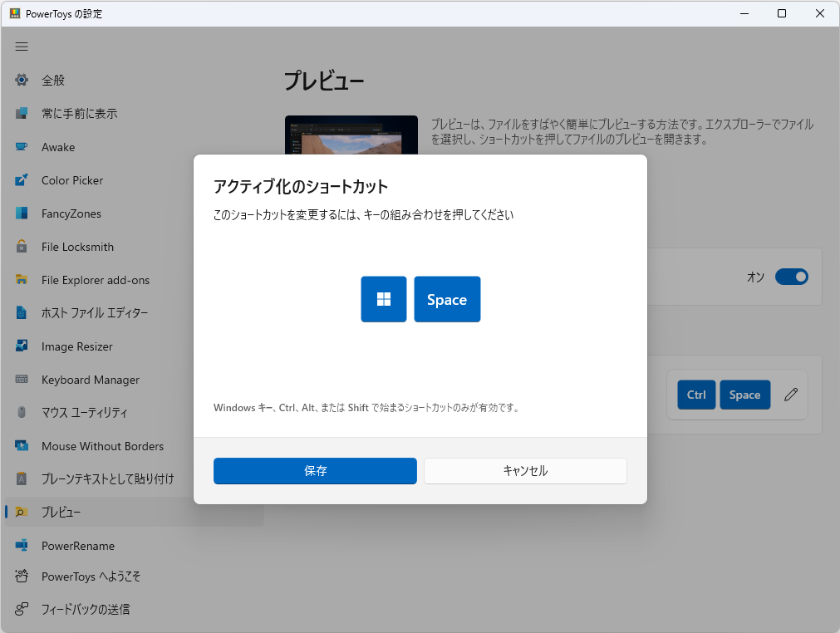Click the ホスト ファイル エディター icon
This screenshot has width=840, height=633.
click(x=21, y=313)
